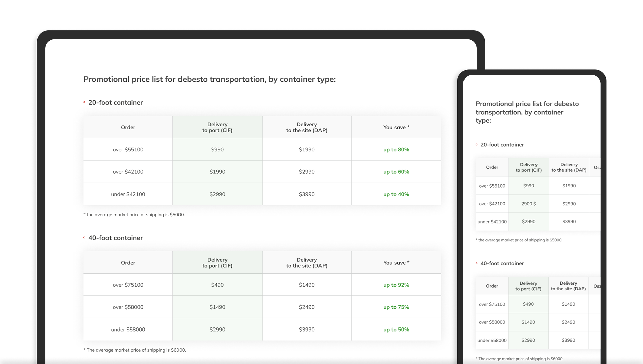Click 'over $55100' cell in the tablet table
The image size is (643, 364).
pyautogui.click(x=128, y=150)
